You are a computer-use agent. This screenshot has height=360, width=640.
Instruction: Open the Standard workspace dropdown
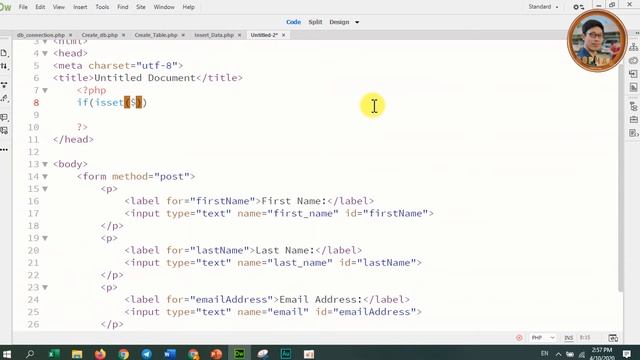point(543,7)
